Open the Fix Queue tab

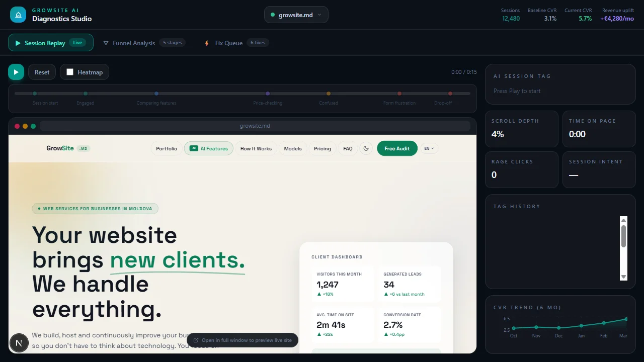[x=236, y=43]
